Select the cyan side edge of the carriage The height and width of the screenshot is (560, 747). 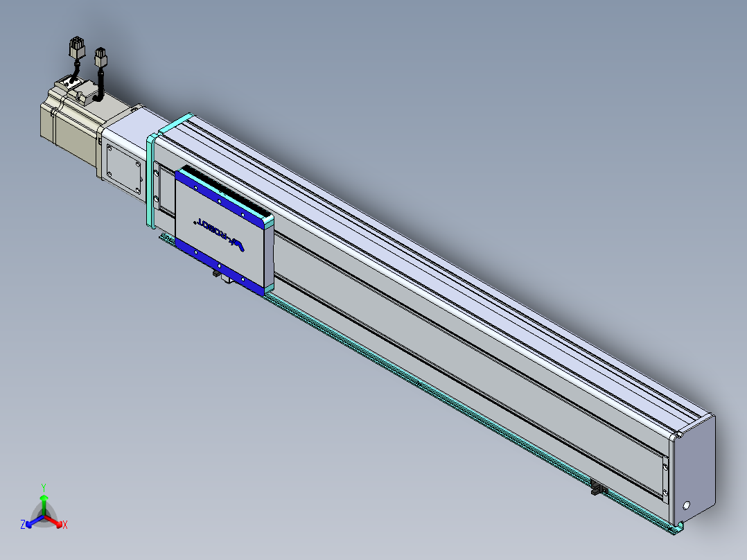pyautogui.click(x=269, y=255)
